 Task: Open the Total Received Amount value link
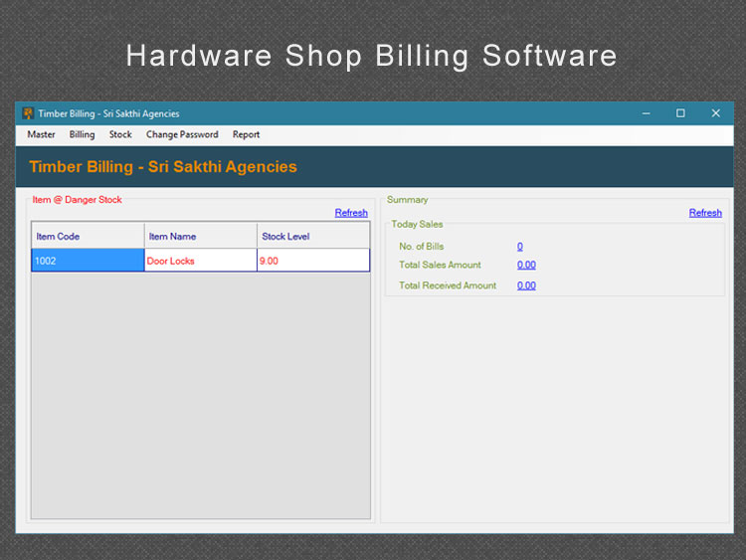(526, 285)
